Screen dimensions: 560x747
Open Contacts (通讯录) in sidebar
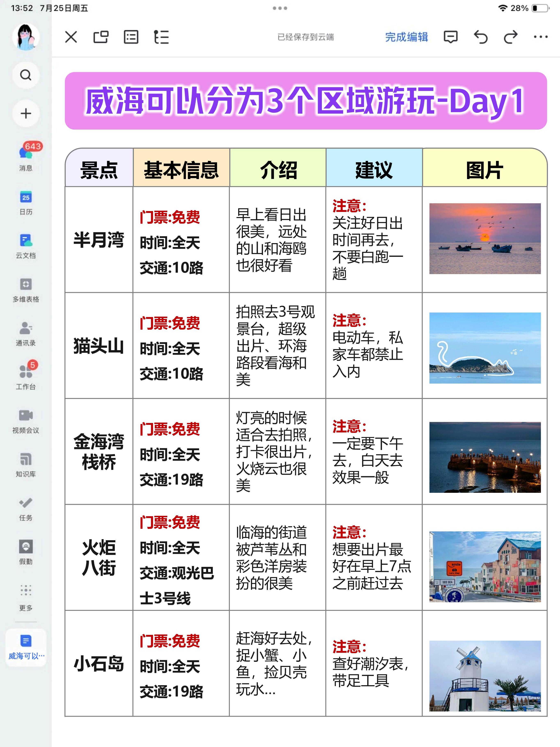26,328
